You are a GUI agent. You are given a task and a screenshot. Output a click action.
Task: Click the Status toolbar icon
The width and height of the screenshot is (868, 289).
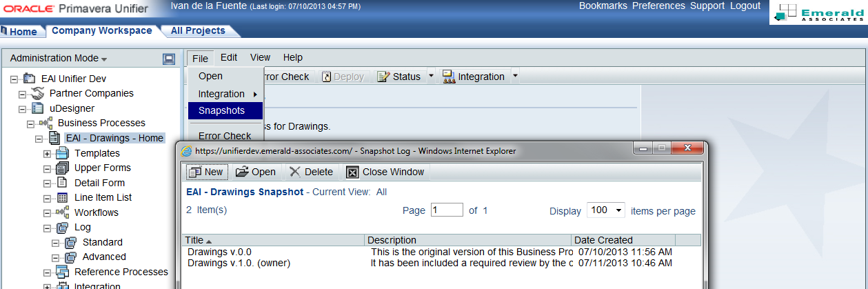tap(383, 77)
